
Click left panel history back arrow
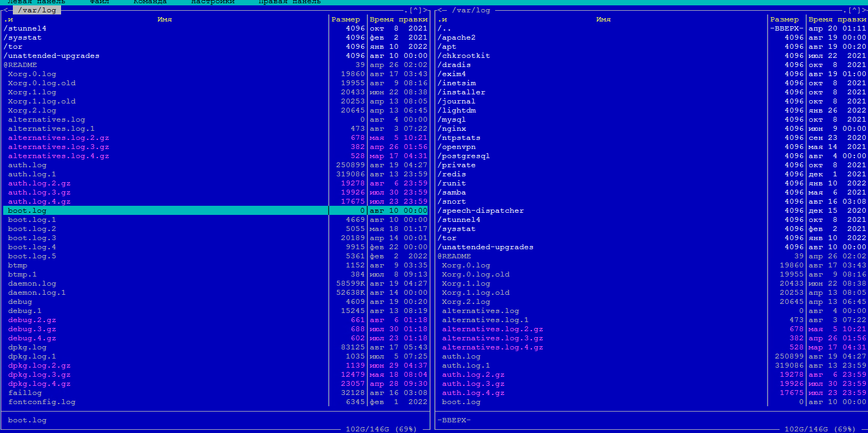click(5, 10)
